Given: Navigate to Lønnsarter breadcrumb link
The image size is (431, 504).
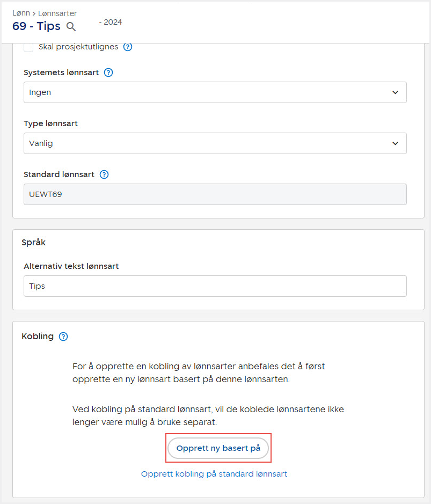Looking at the screenshot, I should pos(57,13).
